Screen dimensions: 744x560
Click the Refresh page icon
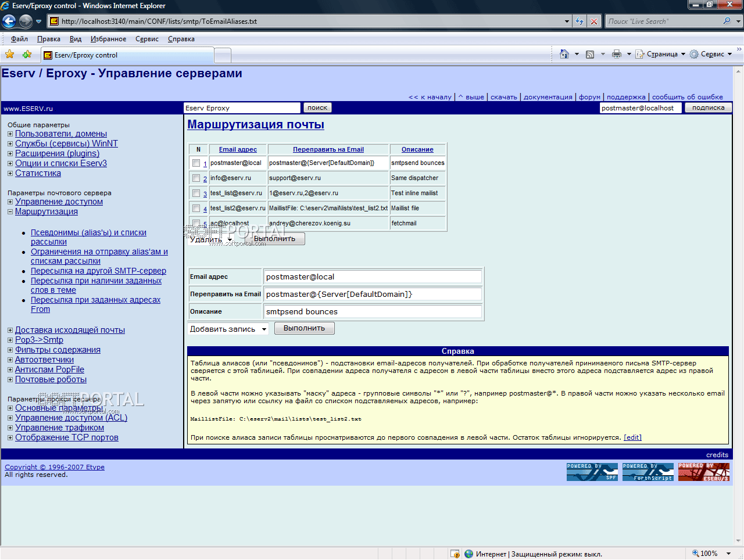click(x=580, y=21)
